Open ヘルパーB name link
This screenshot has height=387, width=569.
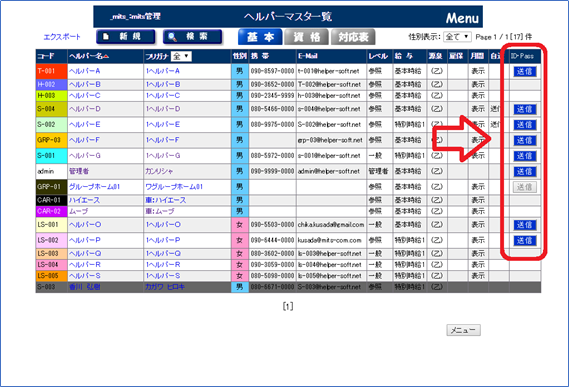point(85,85)
